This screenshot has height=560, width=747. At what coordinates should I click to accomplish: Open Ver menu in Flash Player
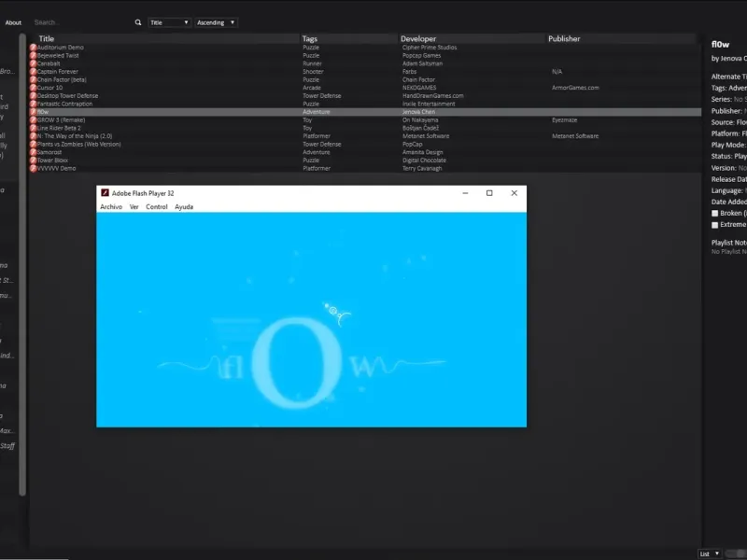(x=134, y=206)
